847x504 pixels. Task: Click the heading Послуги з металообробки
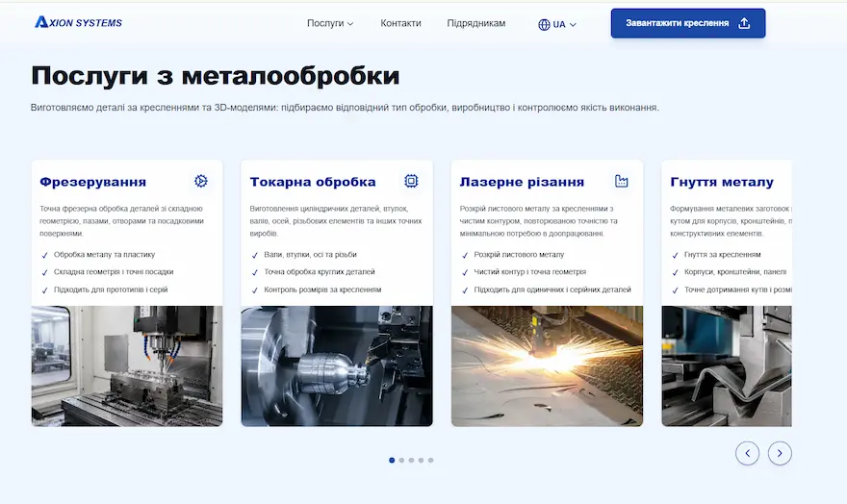tap(215, 76)
